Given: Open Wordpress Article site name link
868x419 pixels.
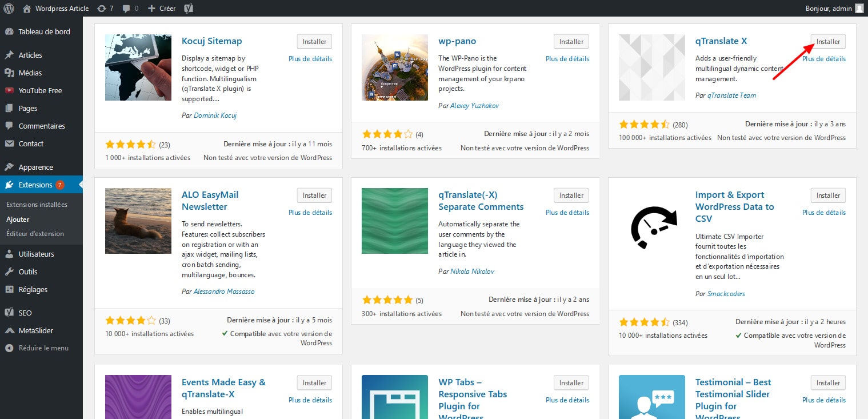Looking at the screenshot, I should (62, 9).
